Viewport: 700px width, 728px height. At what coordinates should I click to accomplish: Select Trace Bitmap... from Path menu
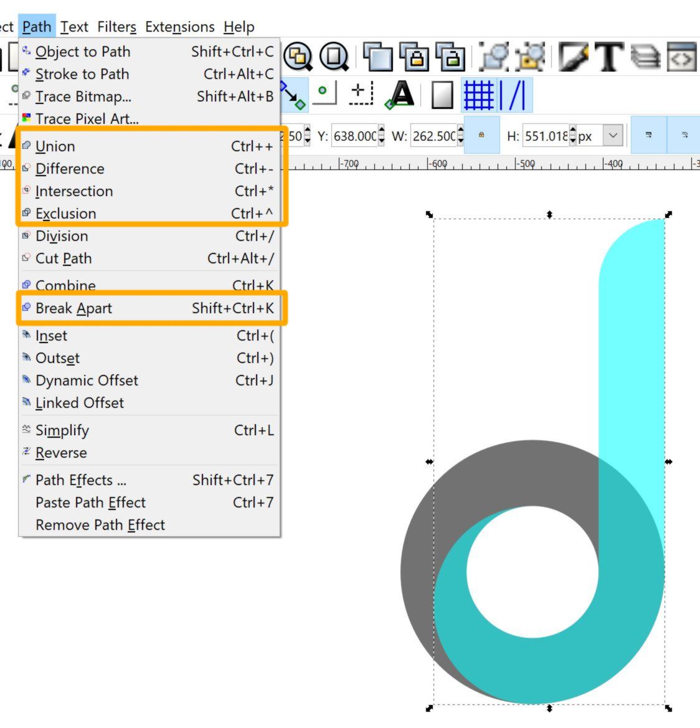[149, 96]
